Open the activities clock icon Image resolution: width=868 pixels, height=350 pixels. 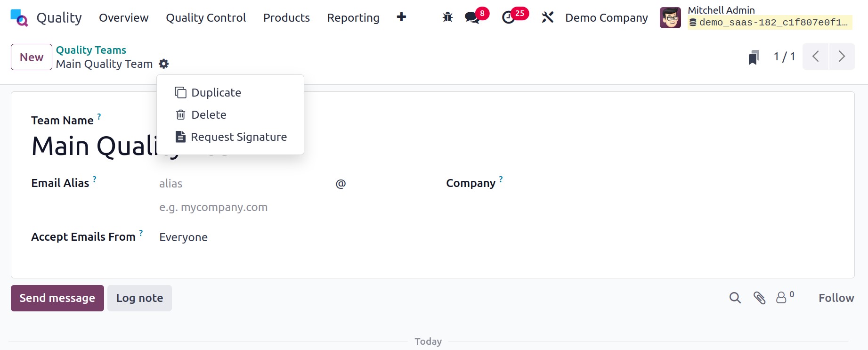coord(508,18)
